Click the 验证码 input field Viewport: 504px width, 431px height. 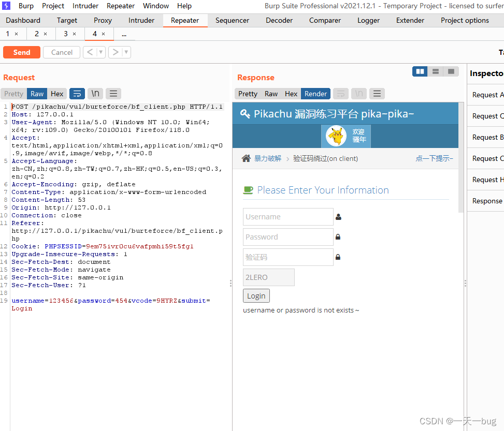288,257
